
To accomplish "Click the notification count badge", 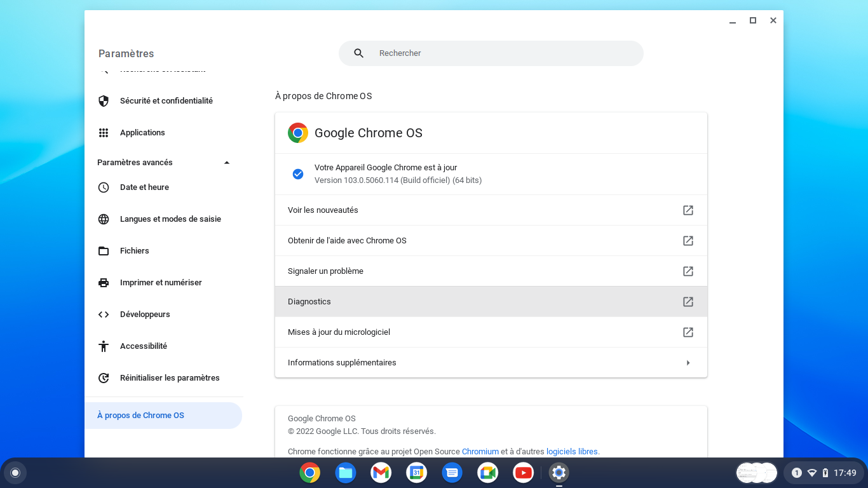I will click(796, 473).
